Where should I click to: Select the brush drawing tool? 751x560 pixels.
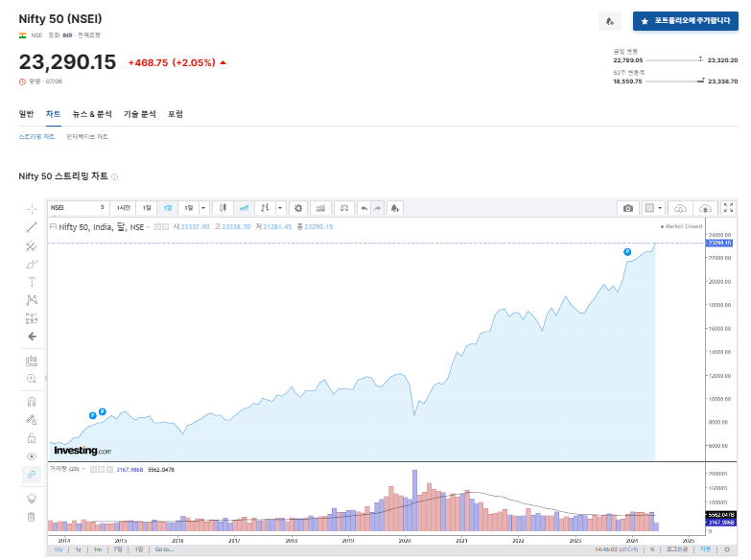(32, 264)
